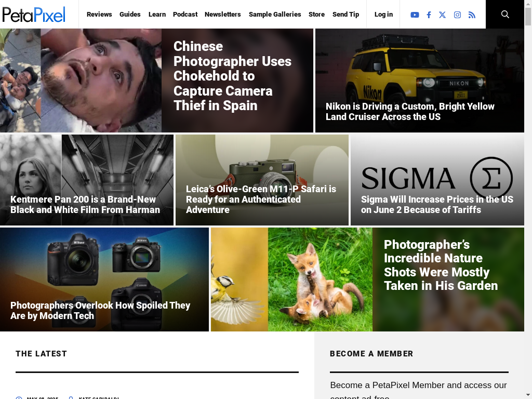Read Chinese Photographer Uses Chokehold article
The image size is (532, 399).
click(232, 76)
